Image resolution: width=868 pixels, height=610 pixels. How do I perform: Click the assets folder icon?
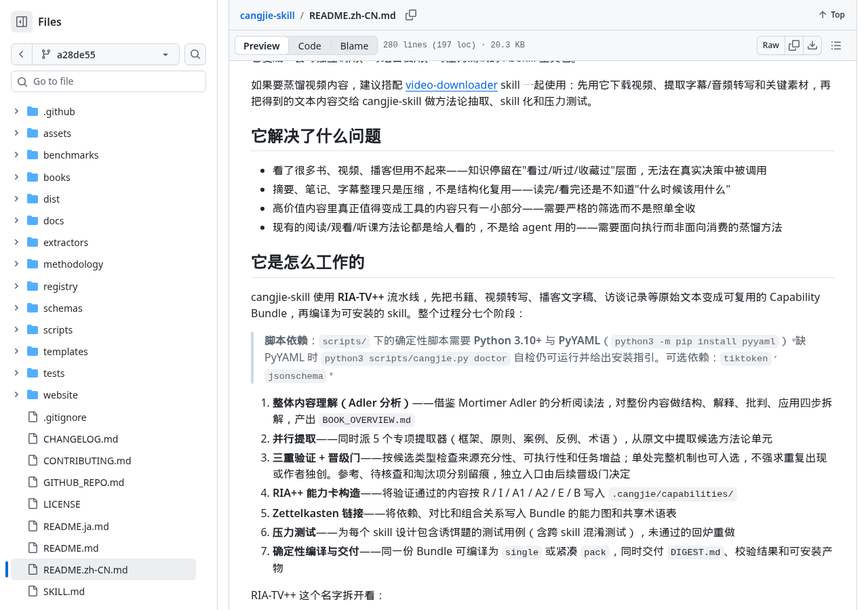click(33, 134)
